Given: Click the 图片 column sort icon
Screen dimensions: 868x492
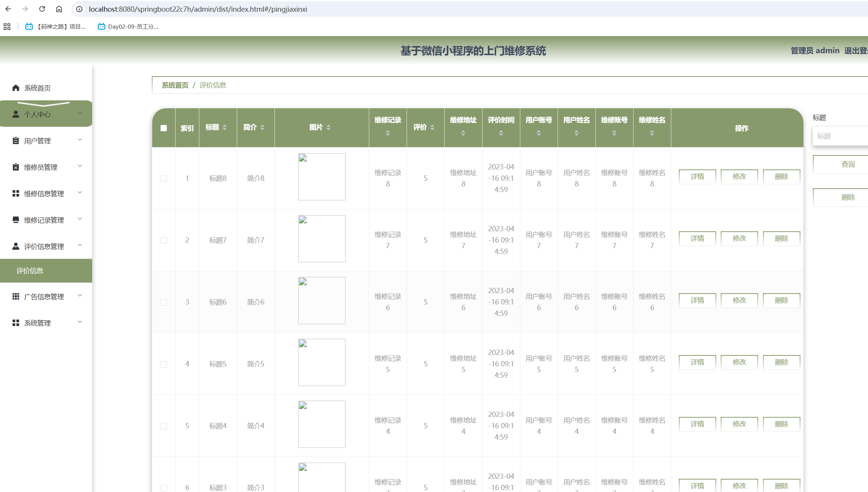Looking at the screenshot, I should click(328, 128).
